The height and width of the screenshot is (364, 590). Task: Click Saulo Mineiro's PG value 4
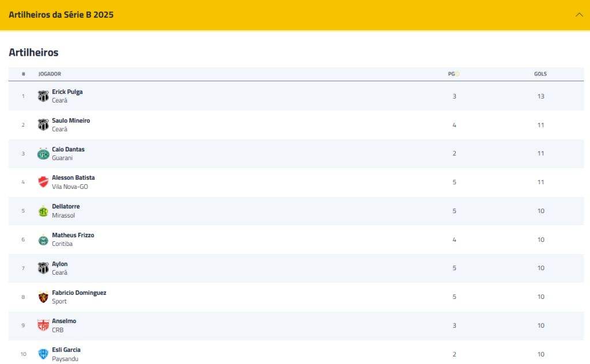(x=454, y=125)
